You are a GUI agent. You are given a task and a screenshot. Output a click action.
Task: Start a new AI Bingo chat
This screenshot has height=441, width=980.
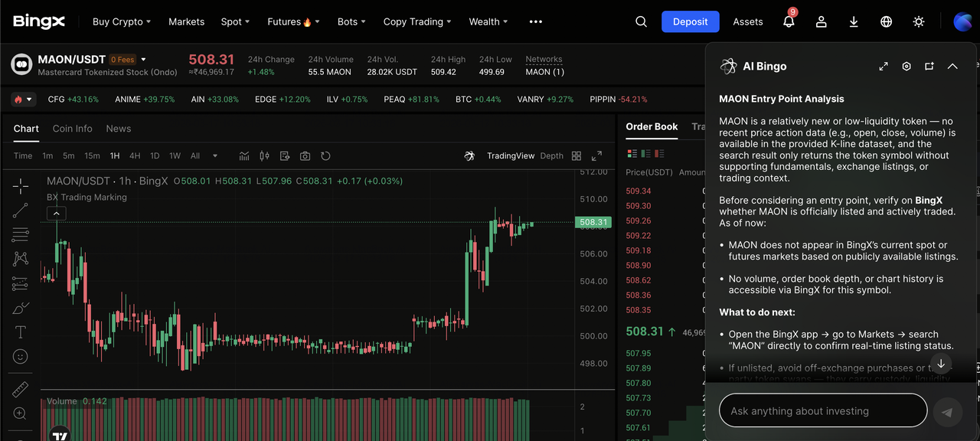929,67
